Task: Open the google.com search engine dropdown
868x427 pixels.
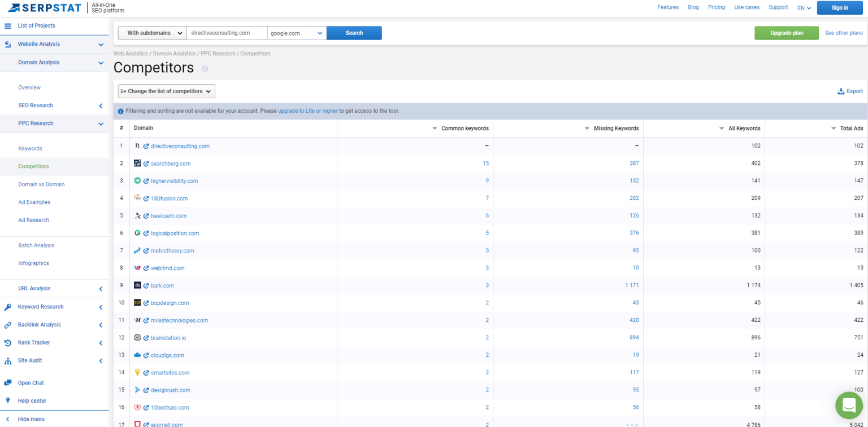Action: (297, 33)
